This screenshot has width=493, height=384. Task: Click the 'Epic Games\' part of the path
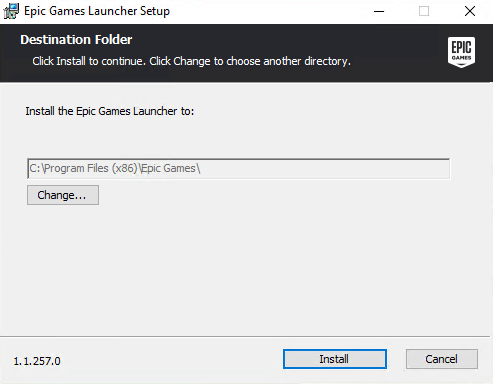coord(171,168)
